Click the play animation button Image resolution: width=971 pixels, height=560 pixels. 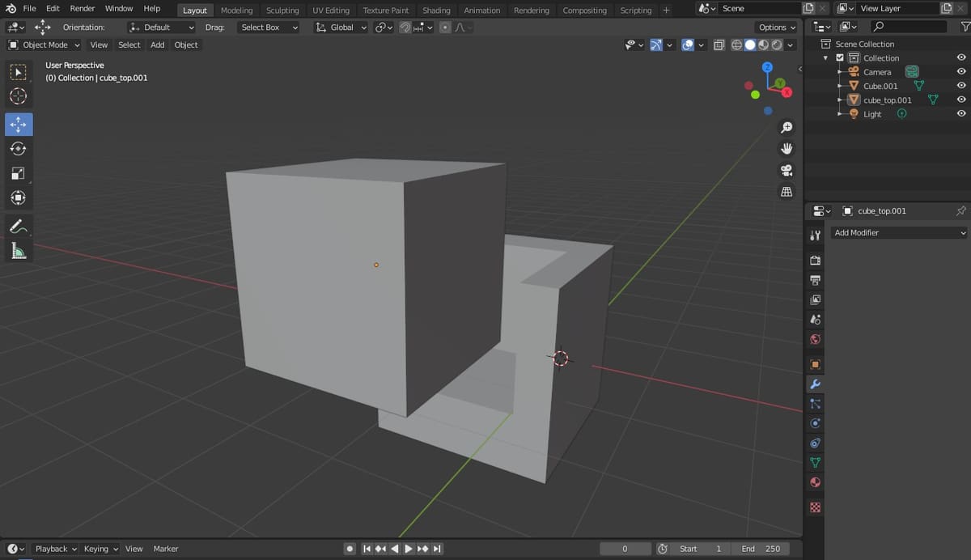point(409,549)
